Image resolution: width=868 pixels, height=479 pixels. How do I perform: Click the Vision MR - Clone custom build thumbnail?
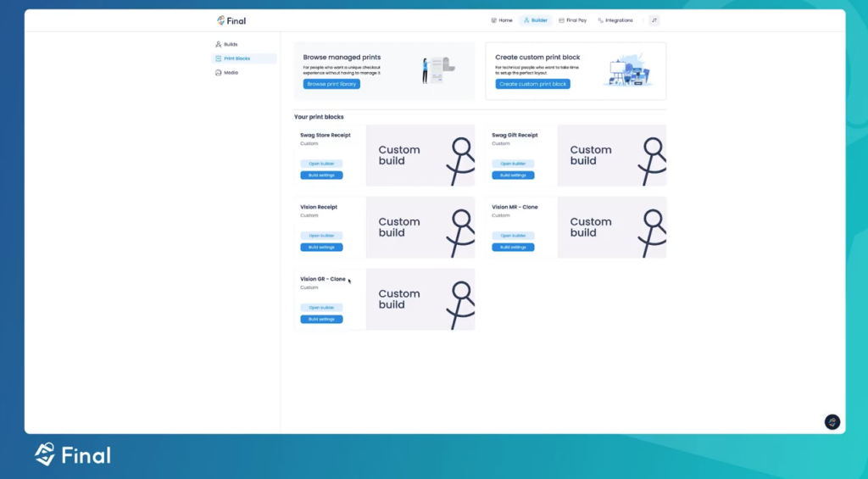tap(612, 227)
